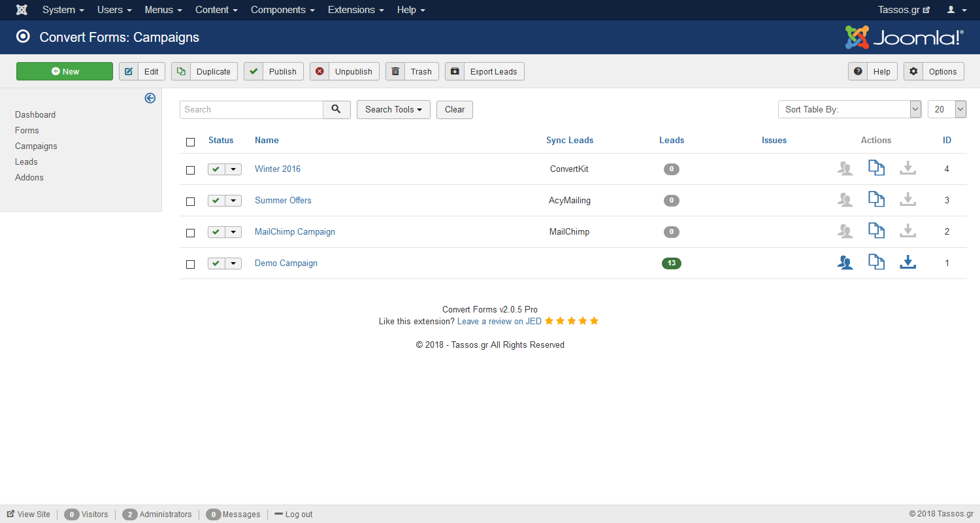Click the 0 leads badge of Winter 2016
Viewport: 980px width, 523px height.
point(672,169)
